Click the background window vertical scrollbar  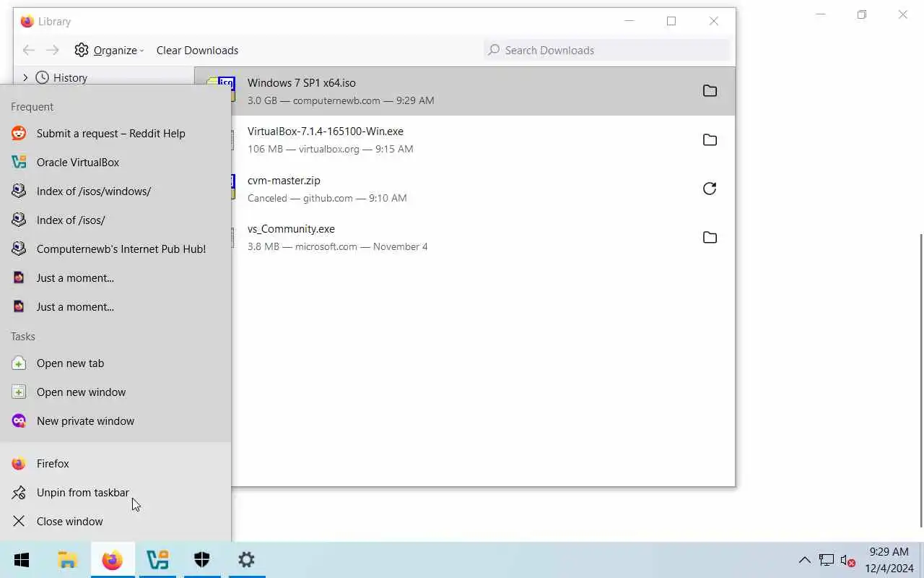tap(920, 381)
